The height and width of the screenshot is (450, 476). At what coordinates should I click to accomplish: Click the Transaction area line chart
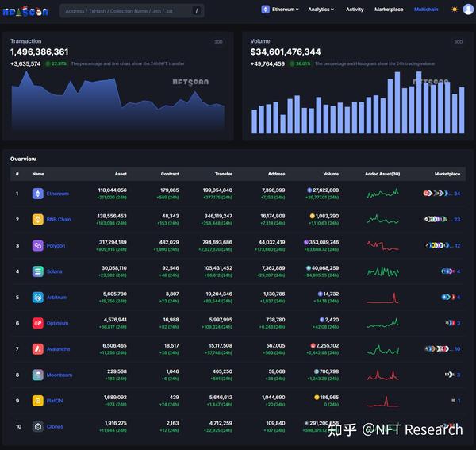[x=117, y=102]
